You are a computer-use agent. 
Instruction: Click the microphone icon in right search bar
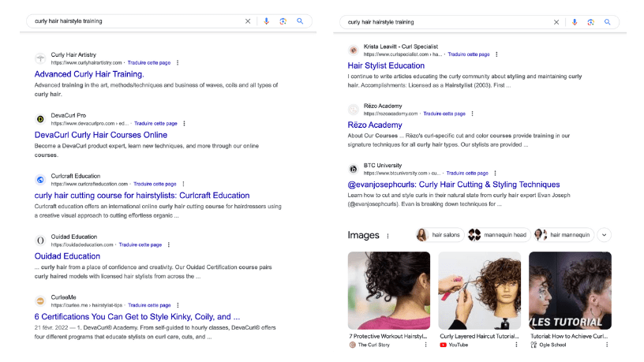575,22
